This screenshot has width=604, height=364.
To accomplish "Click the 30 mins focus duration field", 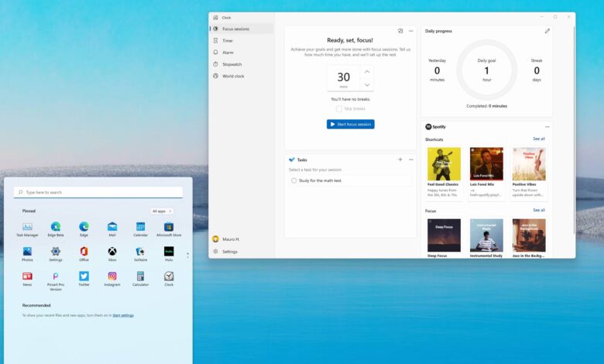I will [343, 78].
